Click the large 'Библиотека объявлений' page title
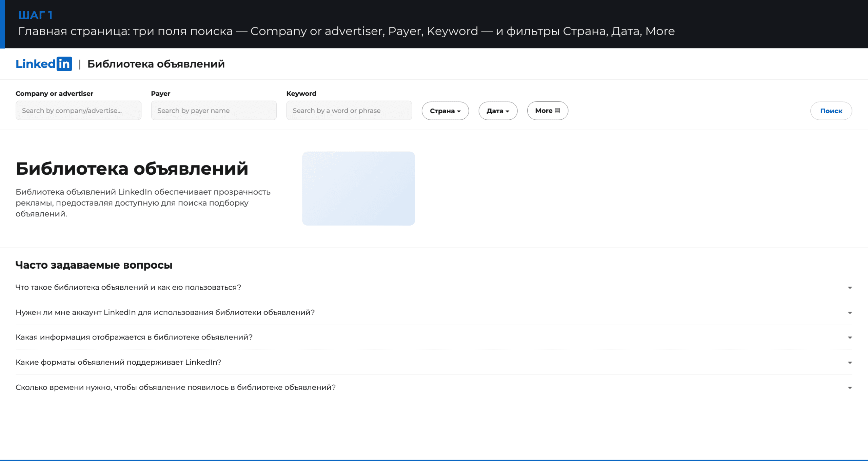The width and height of the screenshot is (868, 461). pos(132,169)
